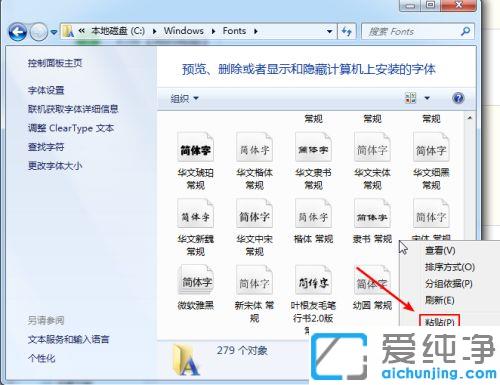500x385 pixels.
Task: Select Fonts in the address path
Action: (234, 31)
